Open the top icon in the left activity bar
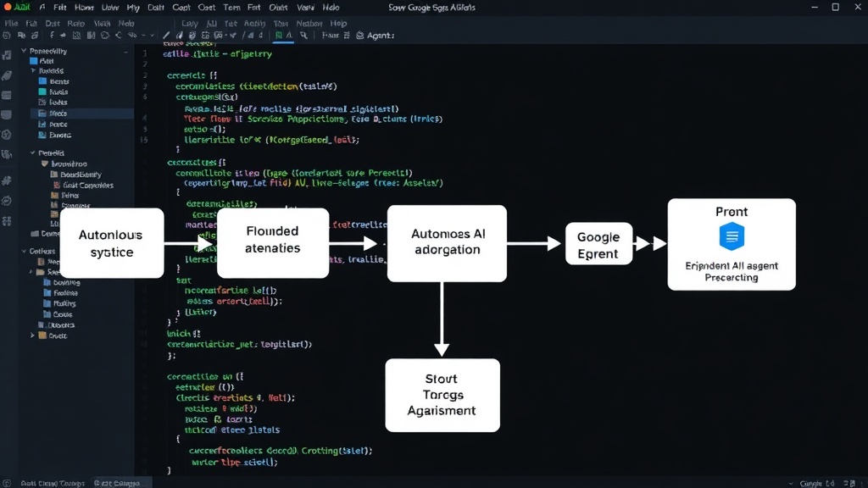This screenshot has width=868, height=488. (7, 55)
